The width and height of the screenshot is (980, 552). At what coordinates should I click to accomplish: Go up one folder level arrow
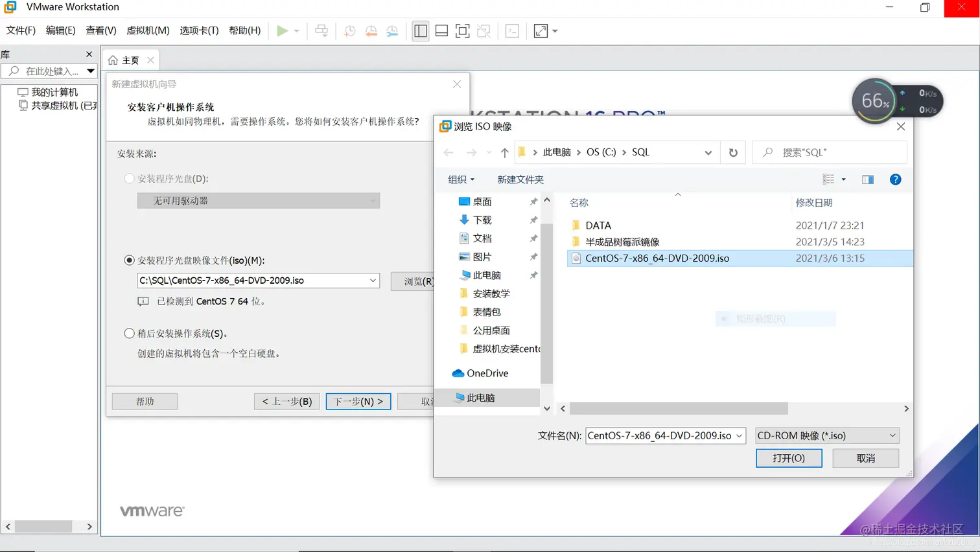(505, 152)
